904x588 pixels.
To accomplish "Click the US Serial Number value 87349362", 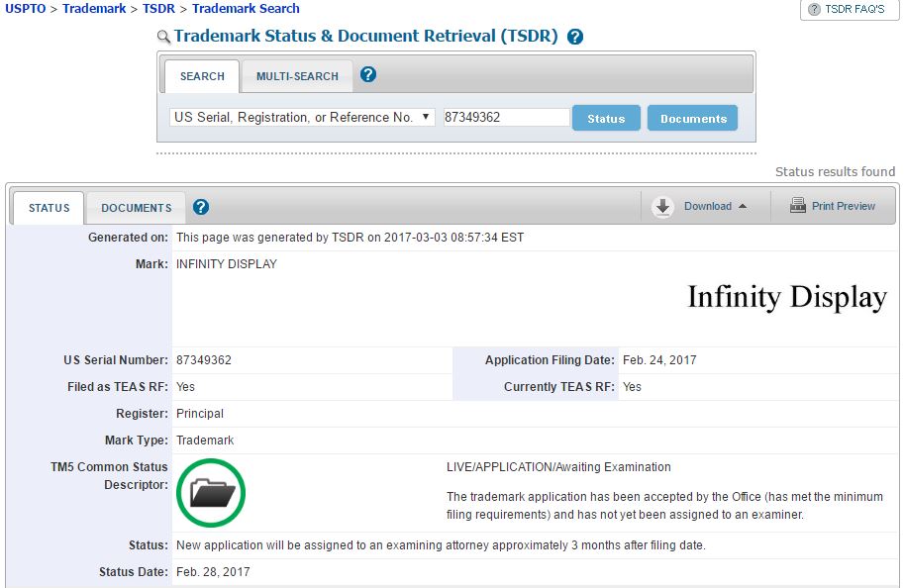I will (x=204, y=360).
